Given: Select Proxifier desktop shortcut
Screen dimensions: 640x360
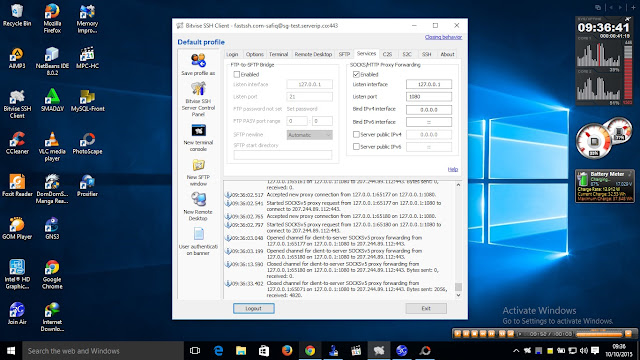Looking at the screenshot, I should tap(87, 186).
